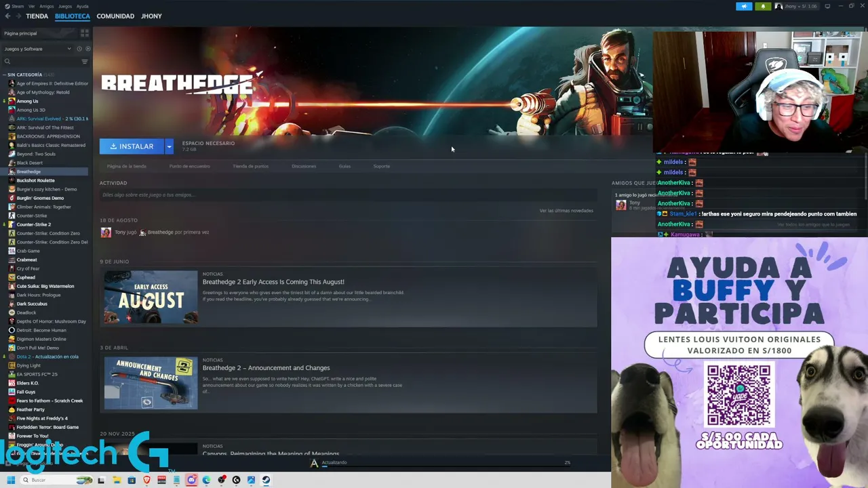Collapse the SIN CATEGORÍA section
The width and height of the screenshot is (868, 488).
coord(5,75)
